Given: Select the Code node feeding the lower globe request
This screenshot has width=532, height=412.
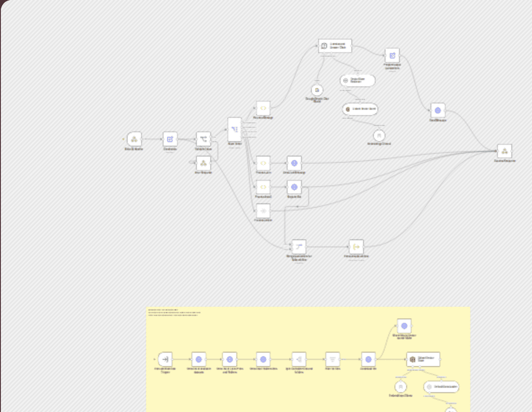Looking at the screenshot, I should pyautogui.click(x=263, y=187).
